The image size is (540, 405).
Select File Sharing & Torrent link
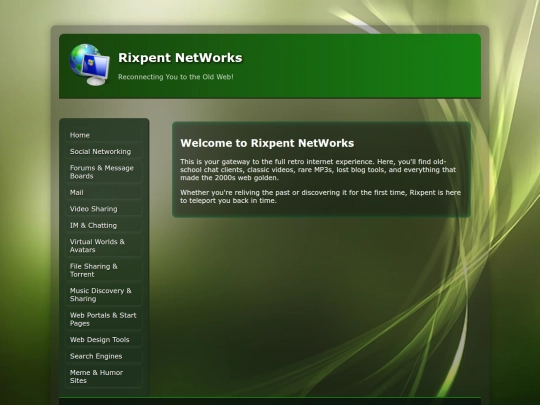(x=104, y=270)
